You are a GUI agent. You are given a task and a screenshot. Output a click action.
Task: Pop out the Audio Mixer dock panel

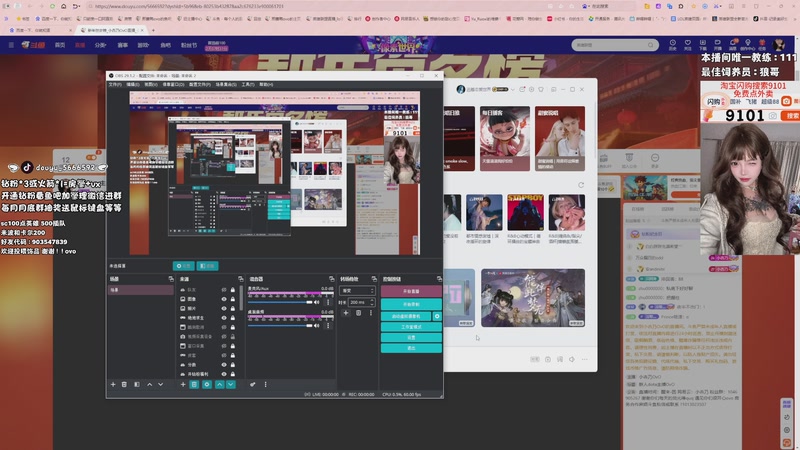click(x=332, y=279)
